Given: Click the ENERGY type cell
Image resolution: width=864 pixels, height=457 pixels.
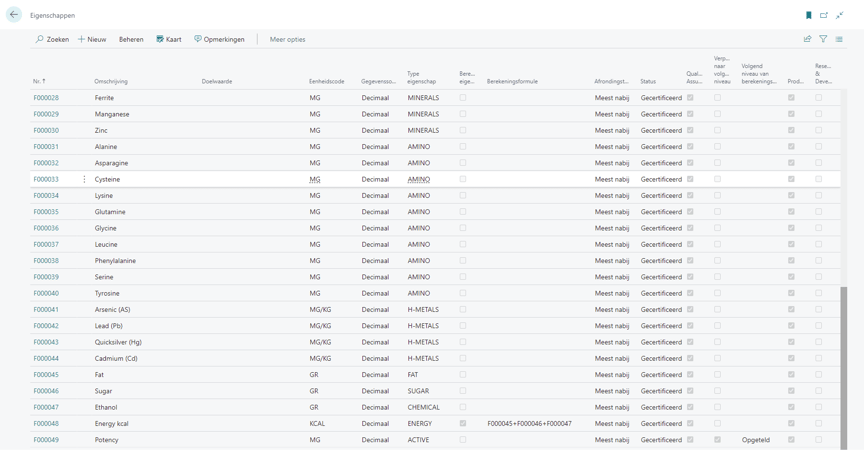Looking at the screenshot, I should [420, 423].
